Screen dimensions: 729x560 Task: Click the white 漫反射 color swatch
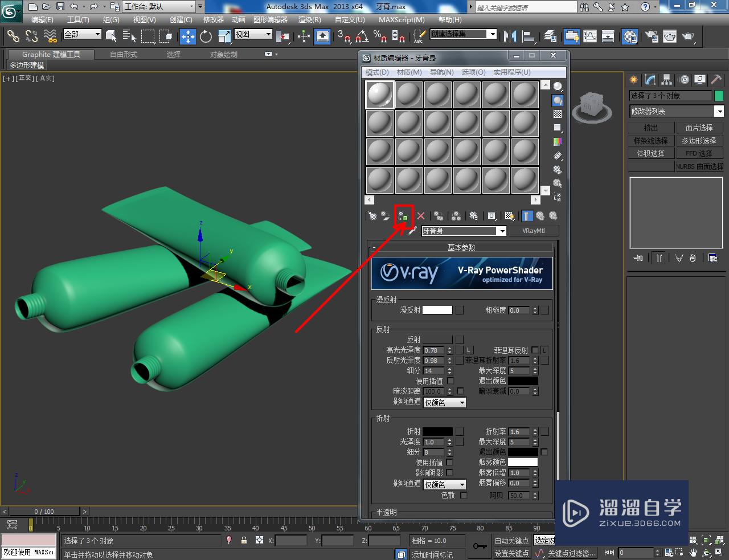pos(437,310)
